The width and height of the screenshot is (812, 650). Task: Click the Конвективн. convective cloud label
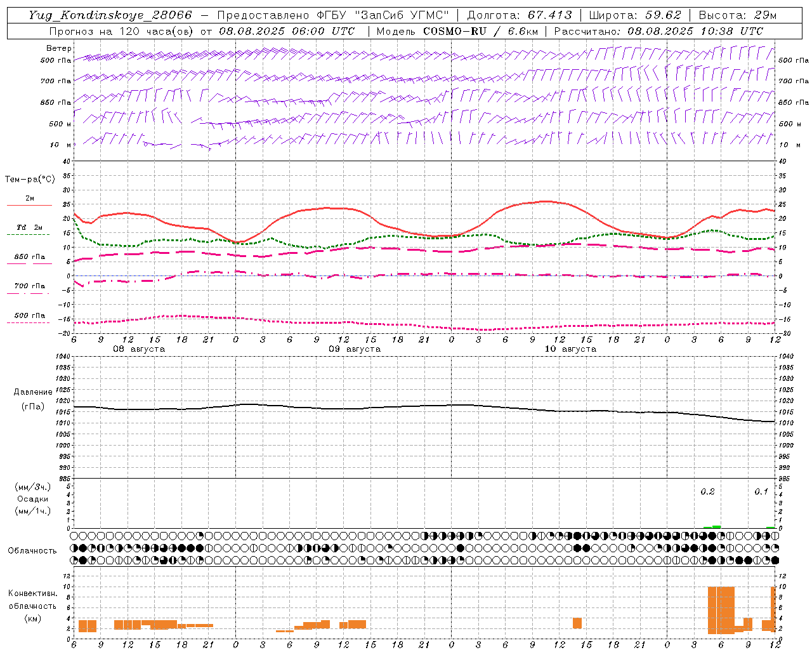[32, 594]
